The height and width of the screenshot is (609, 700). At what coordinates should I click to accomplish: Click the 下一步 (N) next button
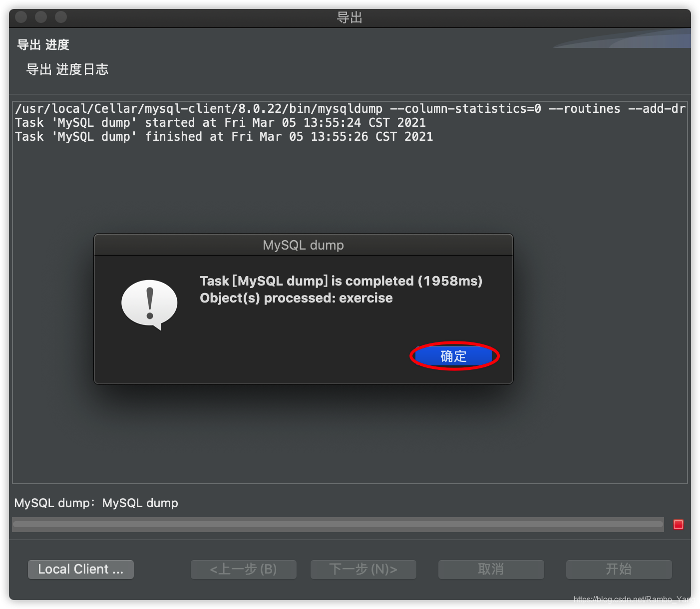[363, 569]
